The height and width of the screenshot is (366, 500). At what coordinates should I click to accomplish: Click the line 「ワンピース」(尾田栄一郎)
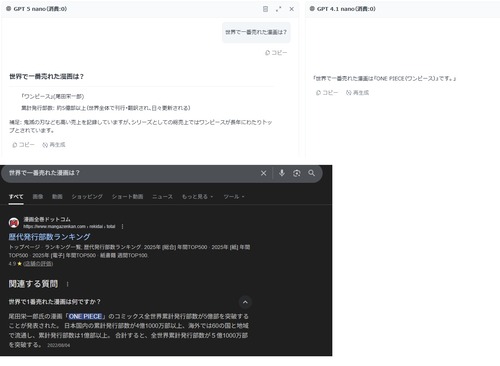[52, 96]
